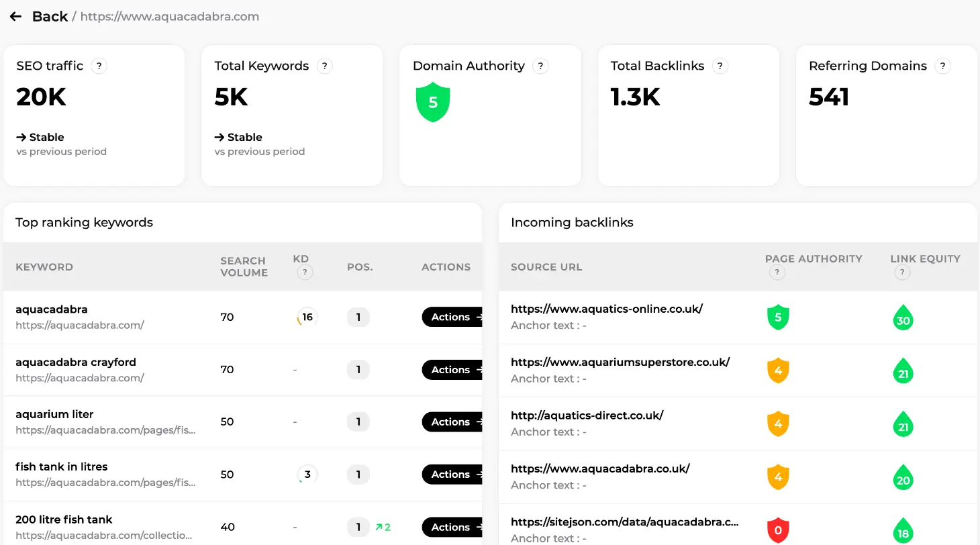Click the KEYWORD column header
The image size is (980, 545).
[44, 267]
